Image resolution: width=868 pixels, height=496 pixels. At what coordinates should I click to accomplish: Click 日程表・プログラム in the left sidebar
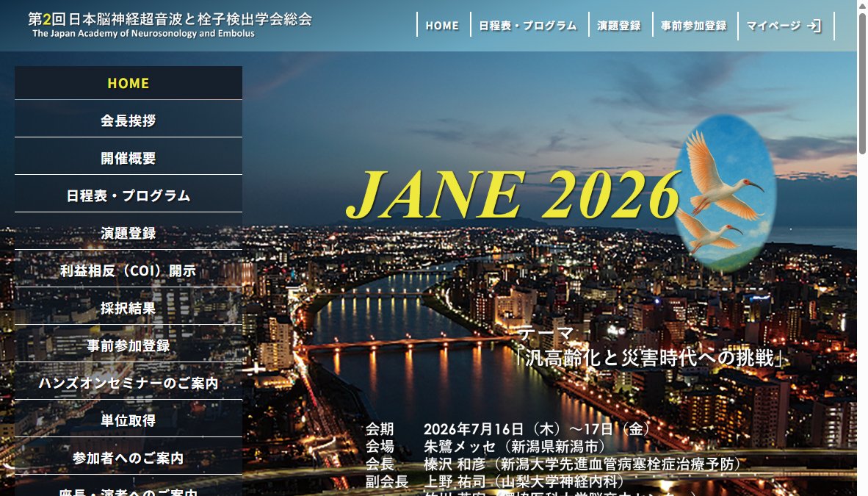pos(129,195)
